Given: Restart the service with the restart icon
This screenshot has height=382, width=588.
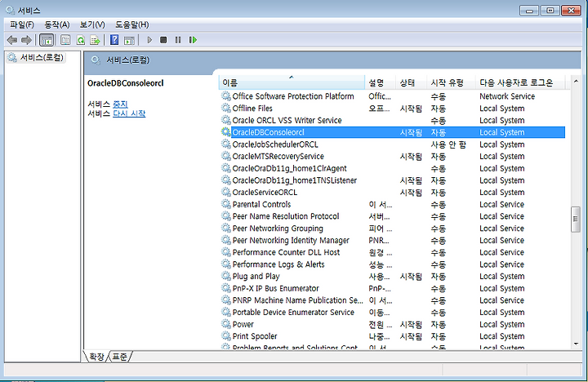Looking at the screenshot, I should click(193, 40).
